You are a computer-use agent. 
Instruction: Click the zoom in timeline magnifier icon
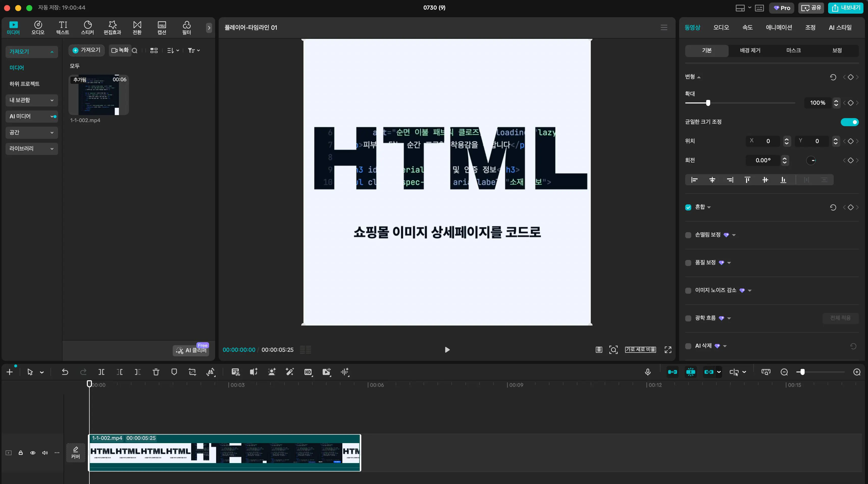pos(857,372)
